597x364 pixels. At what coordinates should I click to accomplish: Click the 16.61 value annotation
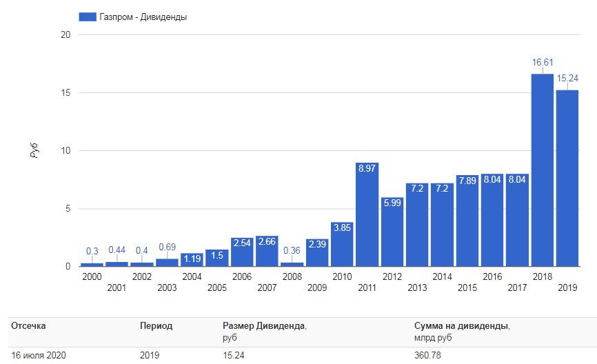point(543,62)
